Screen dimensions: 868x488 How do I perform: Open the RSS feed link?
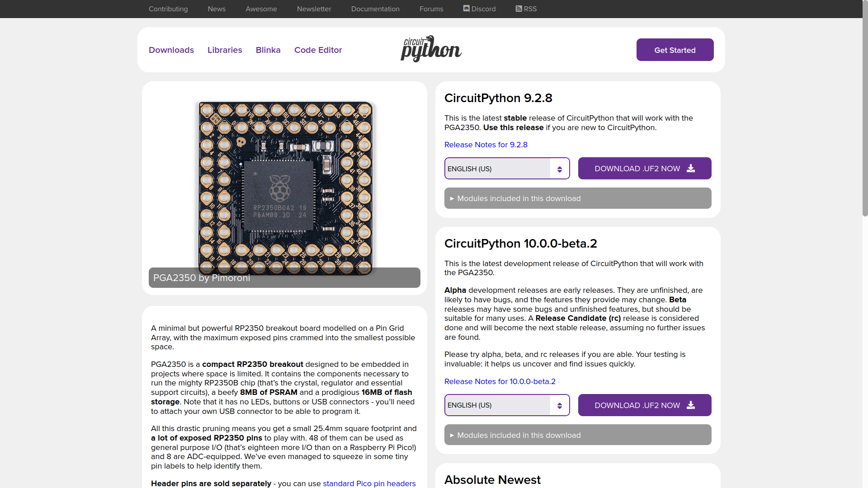(x=526, y=9)
